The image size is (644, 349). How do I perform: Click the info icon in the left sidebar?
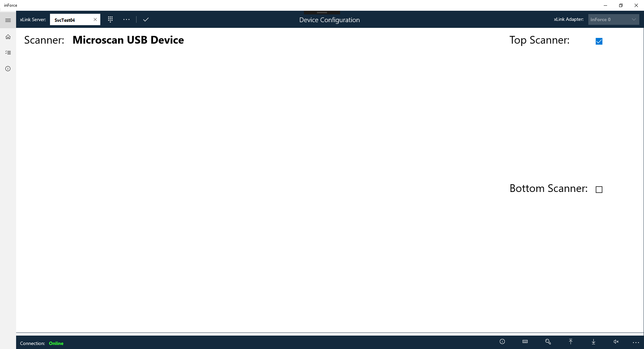(8, 68)
